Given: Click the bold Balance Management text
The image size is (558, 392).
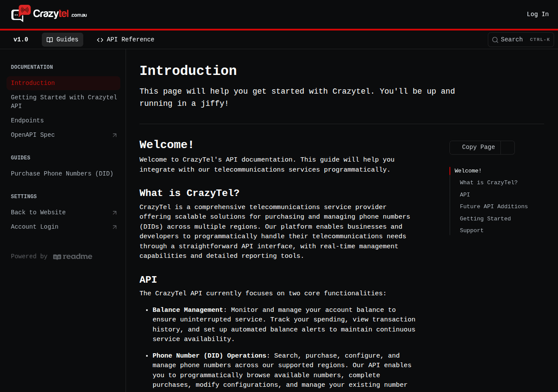Looking at the screenshot, I should tap(188, 310).
